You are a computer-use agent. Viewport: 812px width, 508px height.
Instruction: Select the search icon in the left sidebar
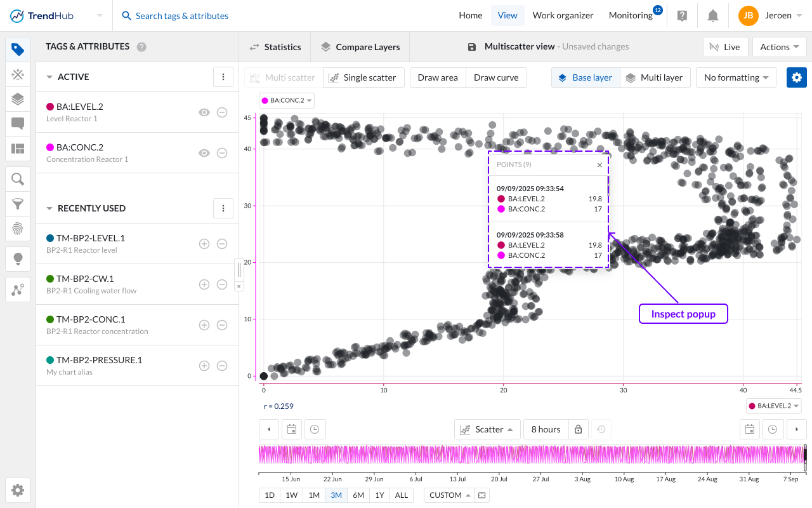[17, 178]
